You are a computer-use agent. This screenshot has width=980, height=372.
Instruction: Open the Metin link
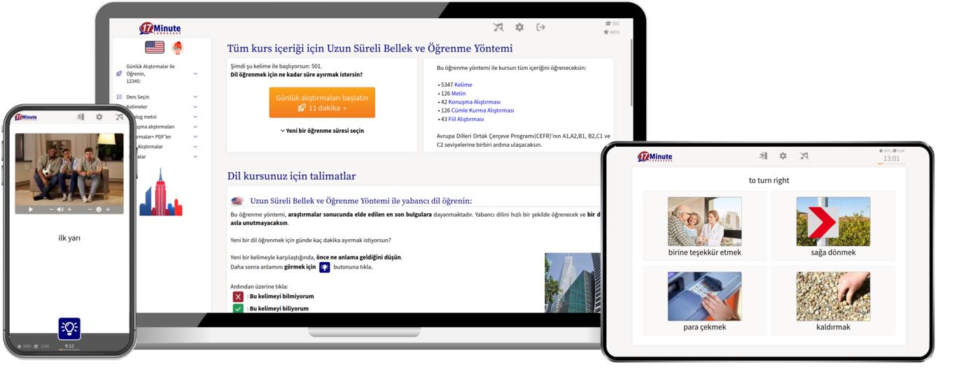[458, 93]
